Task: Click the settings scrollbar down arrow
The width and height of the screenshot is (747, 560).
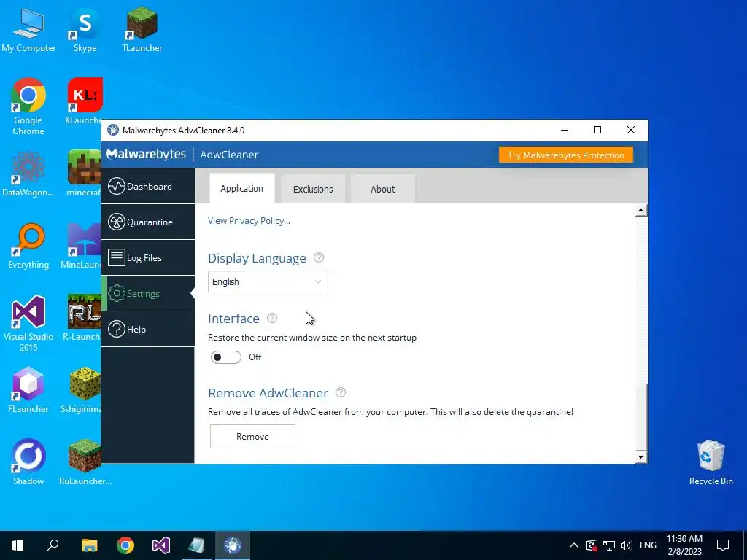Action: coord(640,456)
